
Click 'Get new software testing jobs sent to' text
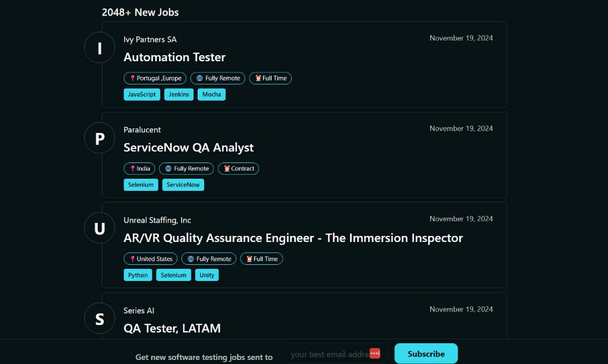(x=204, y=357)
